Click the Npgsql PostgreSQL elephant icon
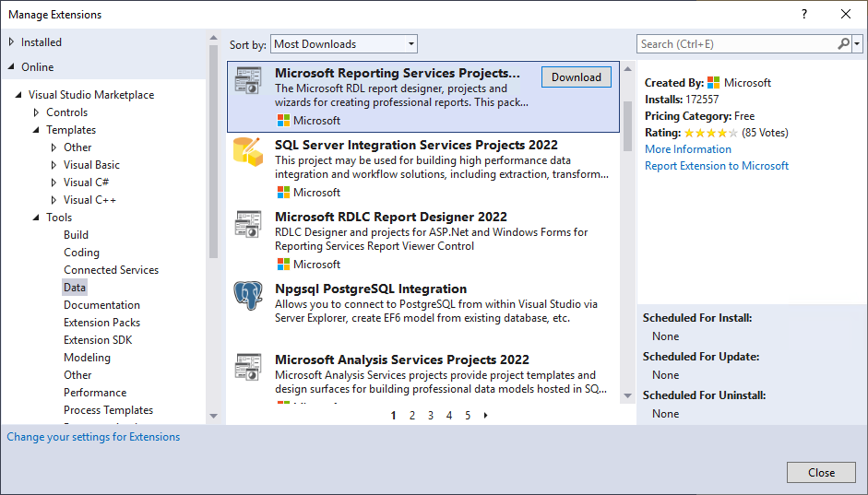 [x=247, y=295]
